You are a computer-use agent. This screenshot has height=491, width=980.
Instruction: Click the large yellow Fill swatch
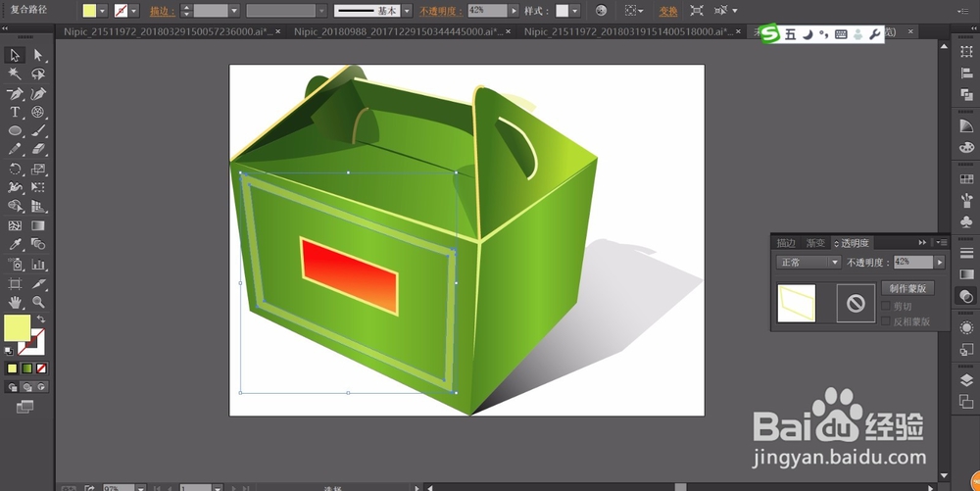tap(17, 328)
